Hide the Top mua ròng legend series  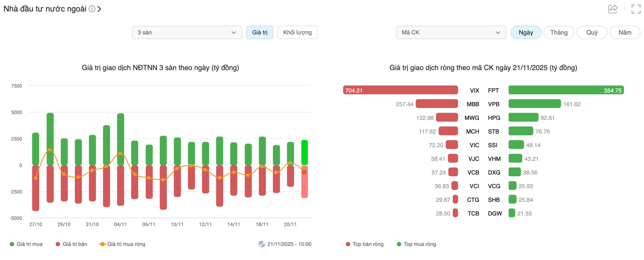pos(416,244)
